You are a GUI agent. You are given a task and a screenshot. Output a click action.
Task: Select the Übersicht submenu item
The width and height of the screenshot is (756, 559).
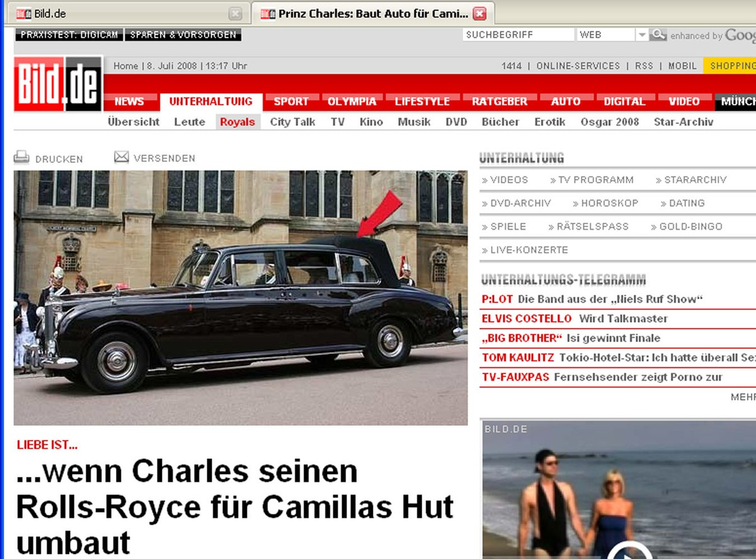coord(134,122)
